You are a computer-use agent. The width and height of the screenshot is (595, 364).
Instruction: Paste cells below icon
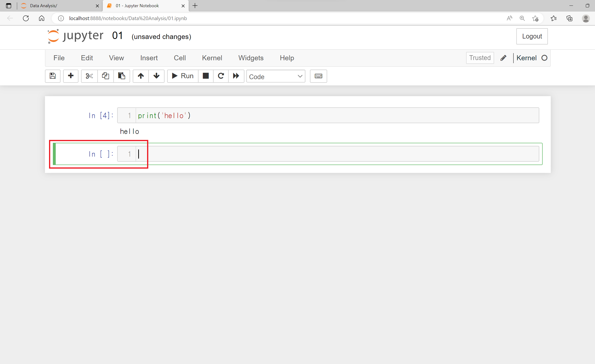tap(121, 76)
